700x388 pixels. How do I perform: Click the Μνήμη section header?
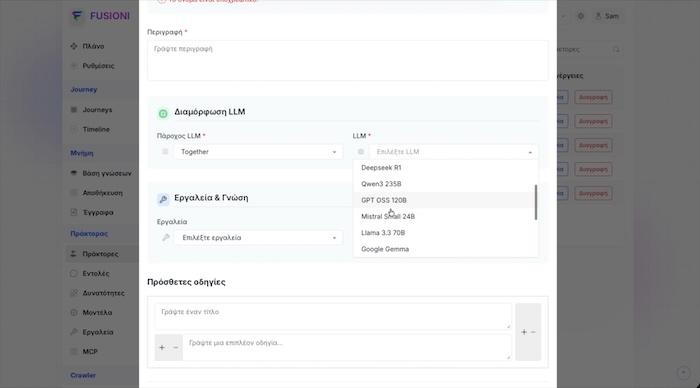click(x=82, y=153)
